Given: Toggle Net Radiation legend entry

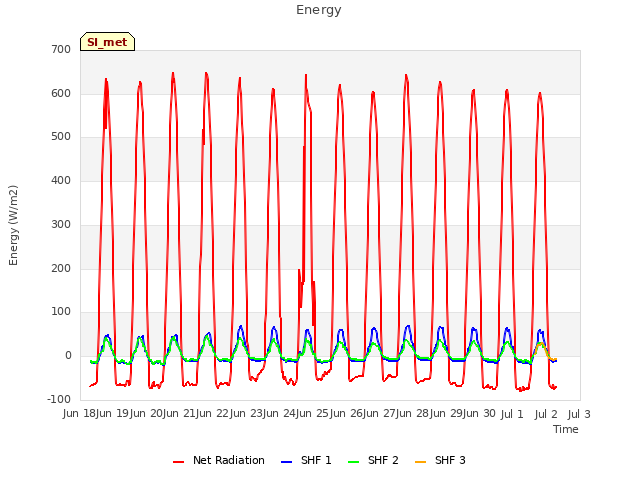Looking at the screenshot, I should point(219,460).
